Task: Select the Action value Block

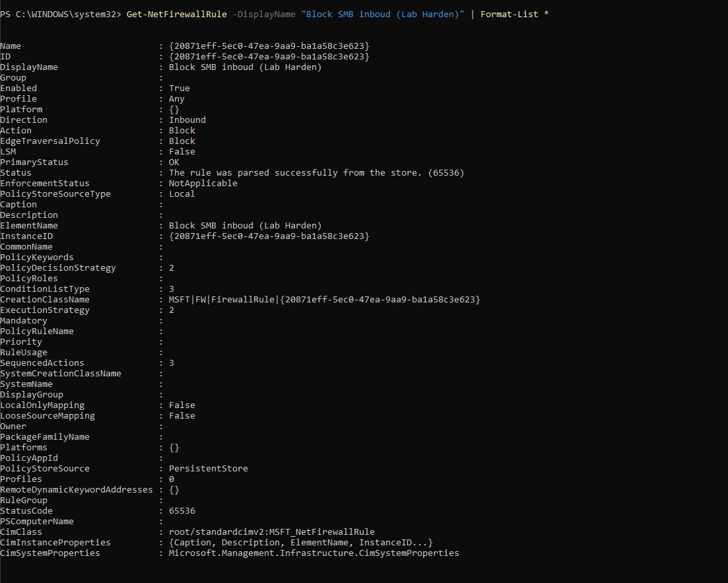Action: (182, 130)
